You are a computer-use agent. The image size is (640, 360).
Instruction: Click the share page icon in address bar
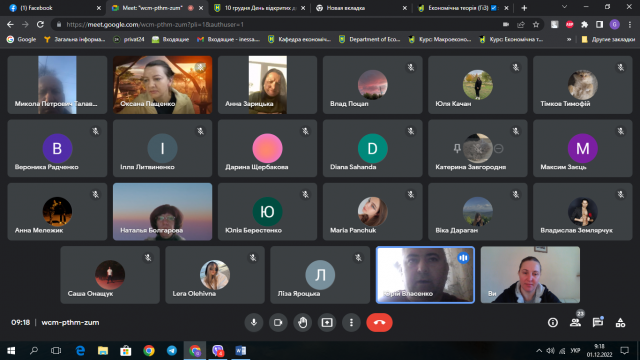(x=521, y=24)
